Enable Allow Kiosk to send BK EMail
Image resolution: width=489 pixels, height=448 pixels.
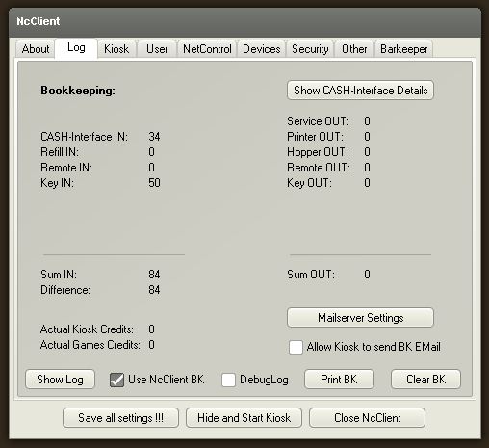(x=296, y=347)
